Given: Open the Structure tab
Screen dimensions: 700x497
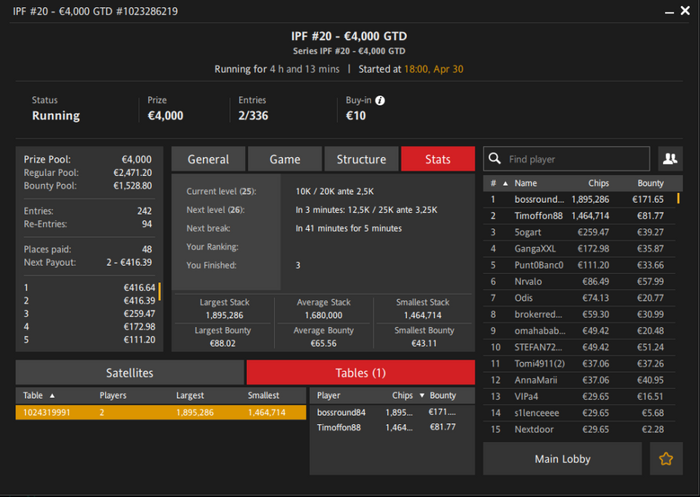Looking at the screenshot, I should point(361,159).
